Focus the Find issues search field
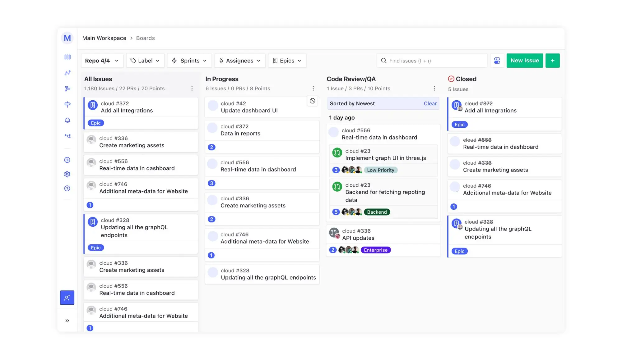The image size is (622, 364). pos(432,61)
